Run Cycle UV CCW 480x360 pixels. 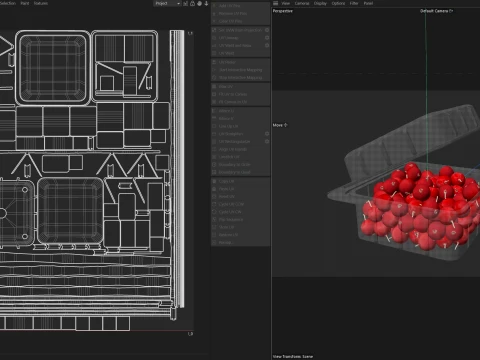pyautogui.click(x=240, y=204)
